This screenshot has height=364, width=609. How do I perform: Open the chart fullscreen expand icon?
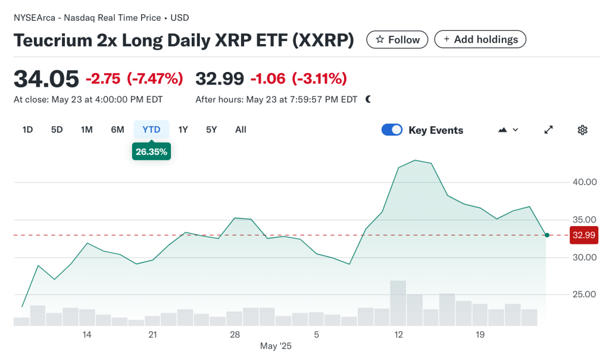[x=548, y=129]
